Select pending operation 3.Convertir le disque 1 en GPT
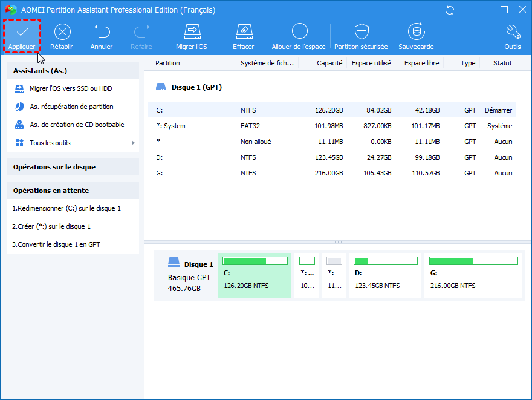The width and height of the screenshot is (532, 400). coord(56,244)
